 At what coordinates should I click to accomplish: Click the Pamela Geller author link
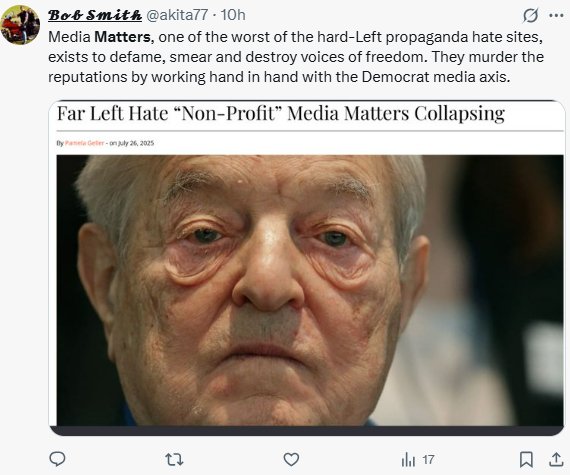click(84, 143)
